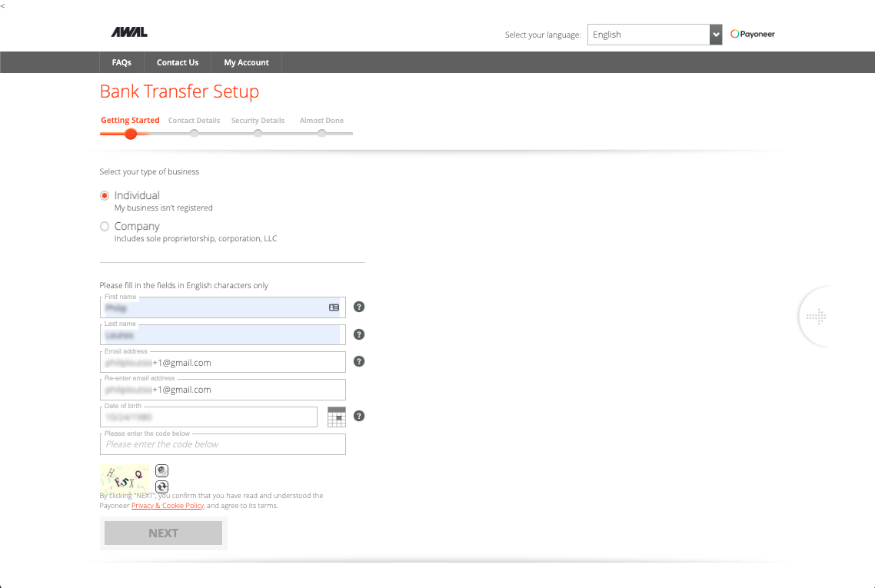Select the Company business type
The image size is (875, 588).
(105, 227)
